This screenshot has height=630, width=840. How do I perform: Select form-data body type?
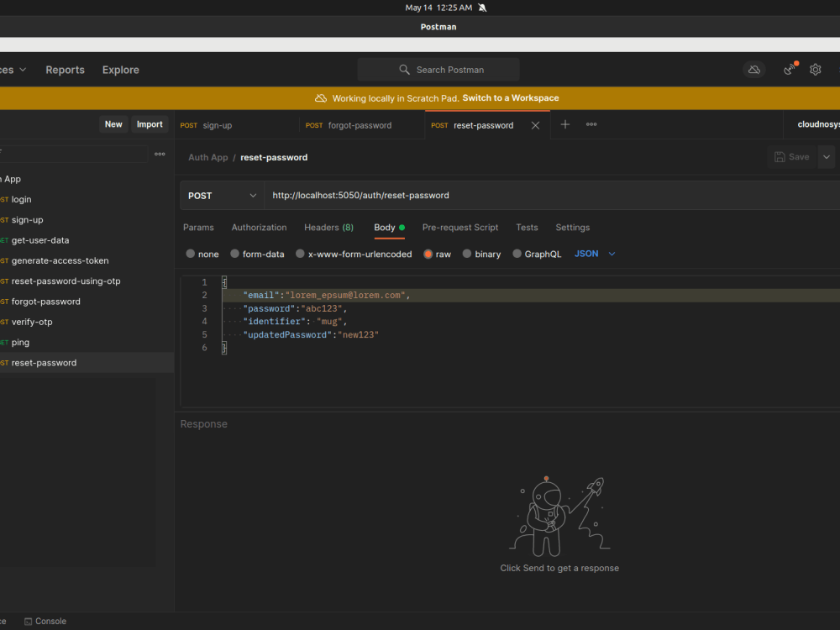pos(257,254)
